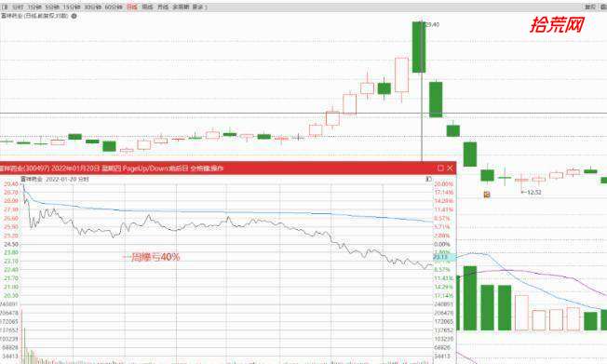The width and height of the screenshot is (607, 364).
Task: Close the red-titled intraday popup
Action: click(450, 169)
